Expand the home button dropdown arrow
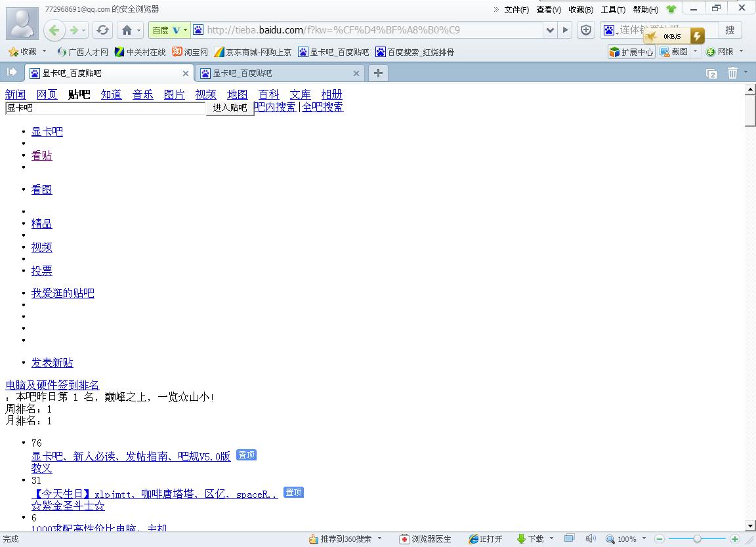 (139, 30)
